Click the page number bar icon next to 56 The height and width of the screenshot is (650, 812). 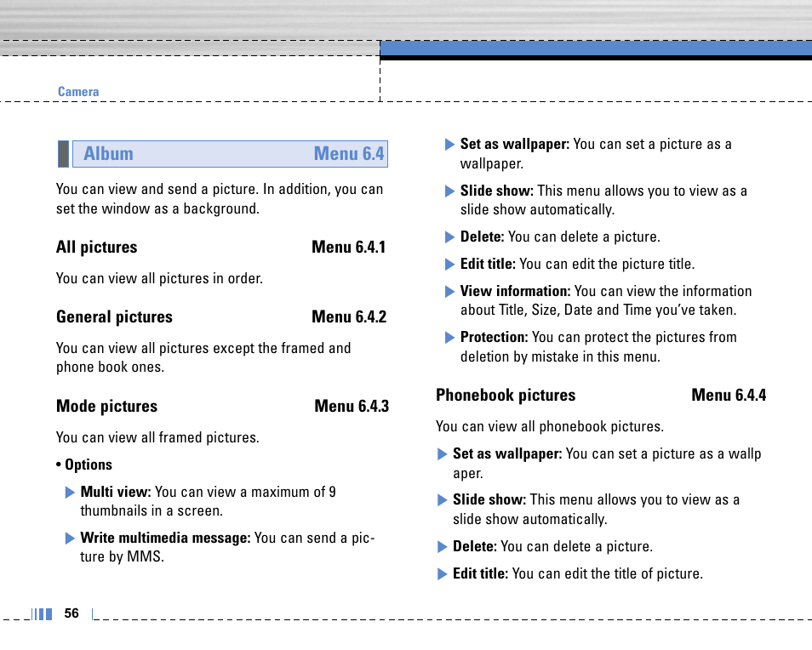click(42, 613)
